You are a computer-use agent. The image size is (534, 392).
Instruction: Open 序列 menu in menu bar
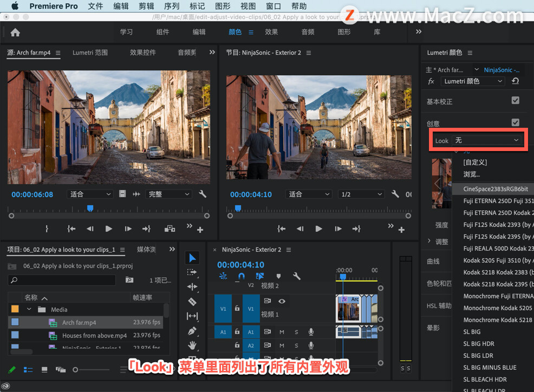pyautogui.click(x=172, y=6)
